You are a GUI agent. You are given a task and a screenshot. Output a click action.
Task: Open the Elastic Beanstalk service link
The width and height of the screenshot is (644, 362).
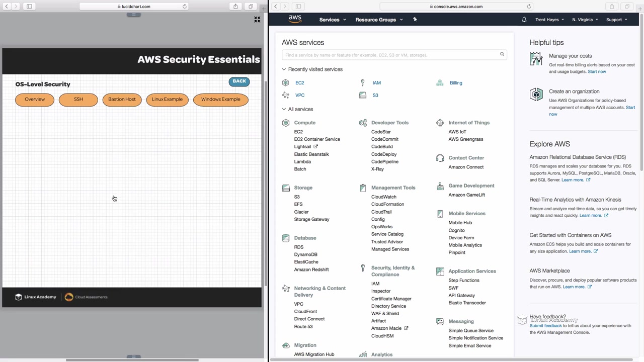pos(311,154)
